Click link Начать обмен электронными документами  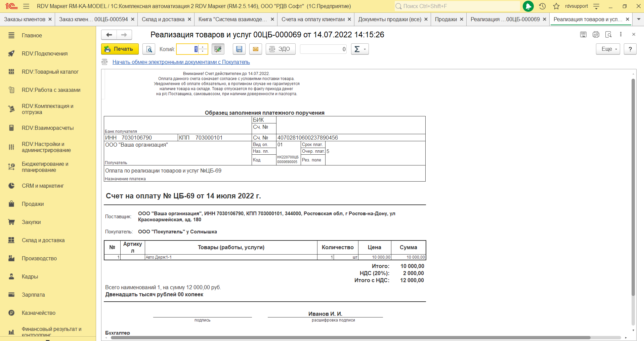181,62
